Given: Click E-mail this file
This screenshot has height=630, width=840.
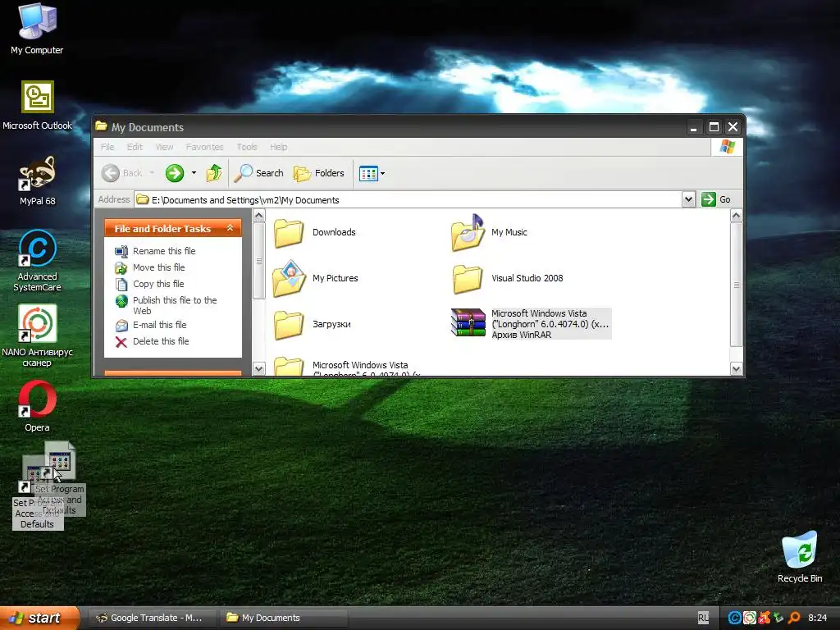Looking at the screenshot, I should point(151,325).
